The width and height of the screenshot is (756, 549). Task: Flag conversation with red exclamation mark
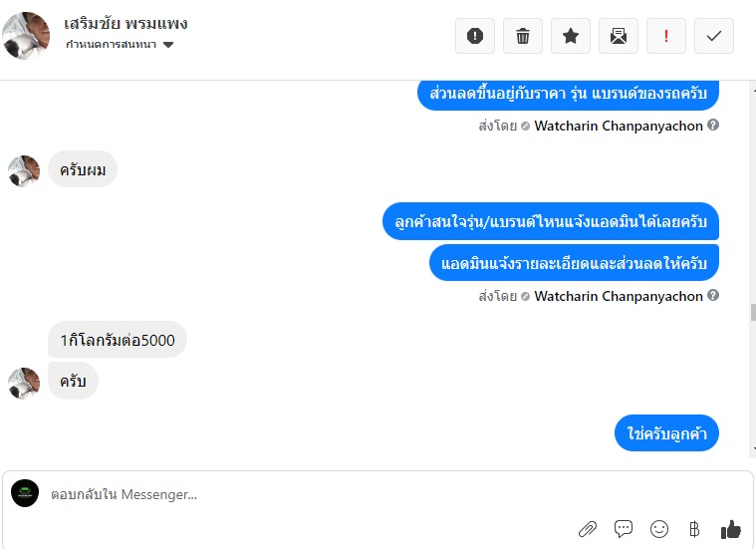click(x=665, y=36)
